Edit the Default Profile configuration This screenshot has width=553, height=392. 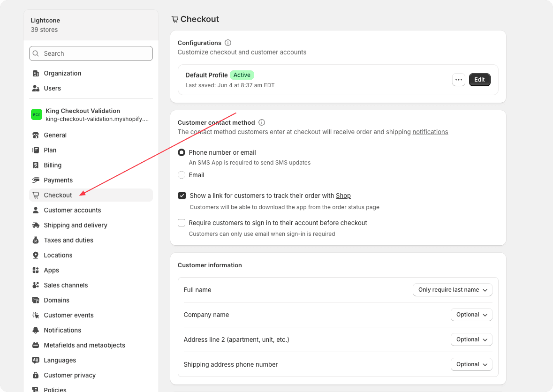click(x=480, y=80)
